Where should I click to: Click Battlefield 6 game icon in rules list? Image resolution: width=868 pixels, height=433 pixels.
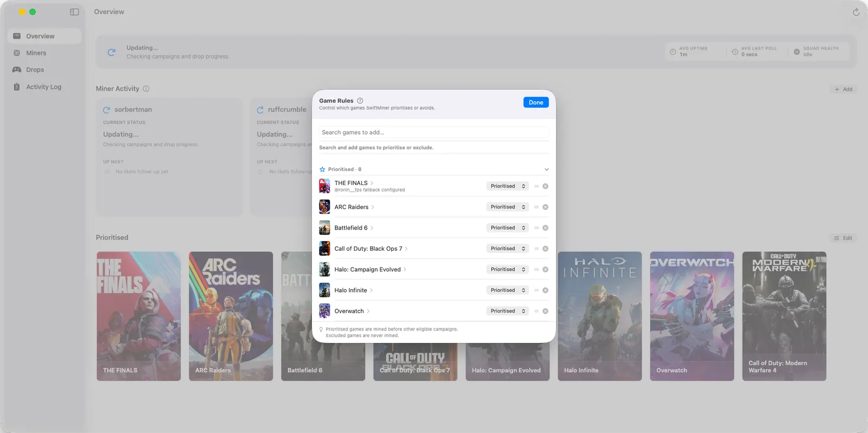pyautogui.click(x=324, y=228)
